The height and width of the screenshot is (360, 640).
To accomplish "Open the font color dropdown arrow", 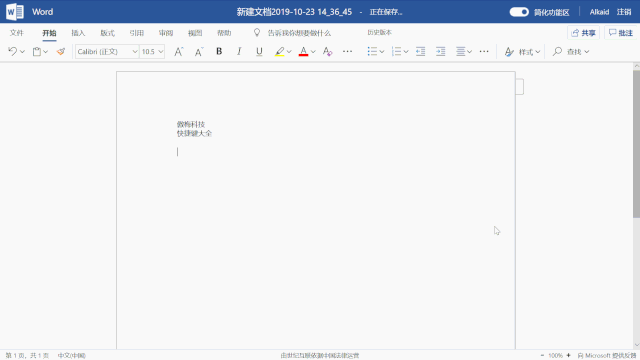I will [313, 52].
